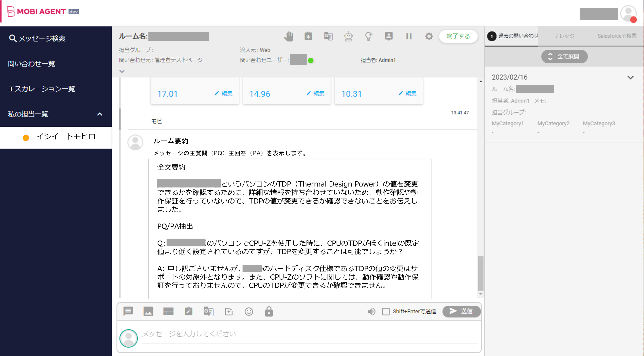The image size is (644, 356).
Task: Open the Salesforceで検索 tab
Action: coord(617,36)
